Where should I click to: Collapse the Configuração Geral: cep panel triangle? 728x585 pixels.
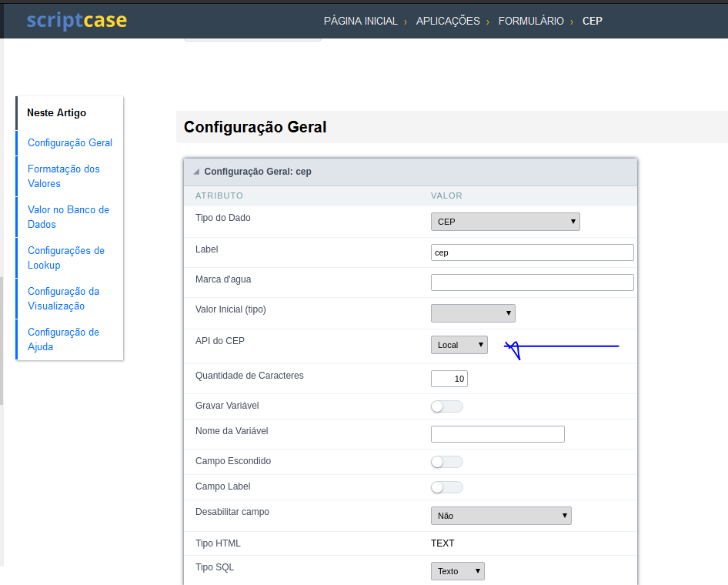pos(196,172)
